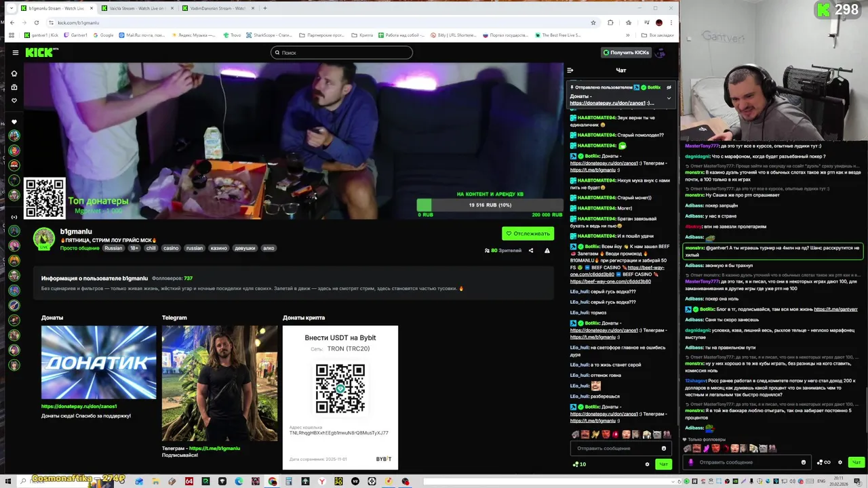
Task: Expand the pinned chat message chevron
Action: tap(669, 98)
